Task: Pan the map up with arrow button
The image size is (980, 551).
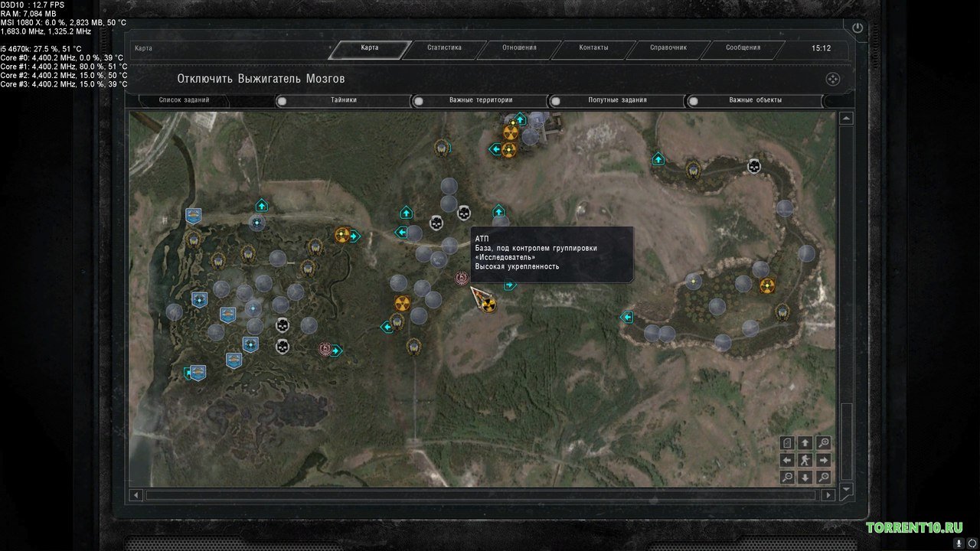Action: point(805,442)
